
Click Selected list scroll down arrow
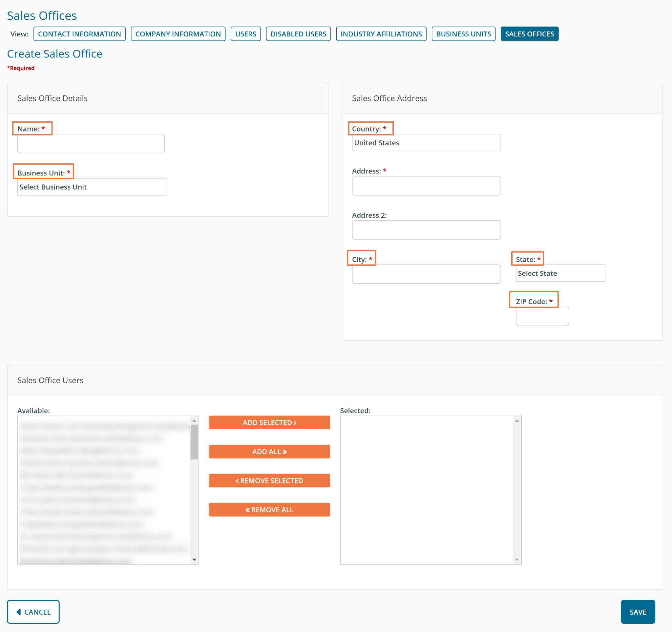[516, 560]
